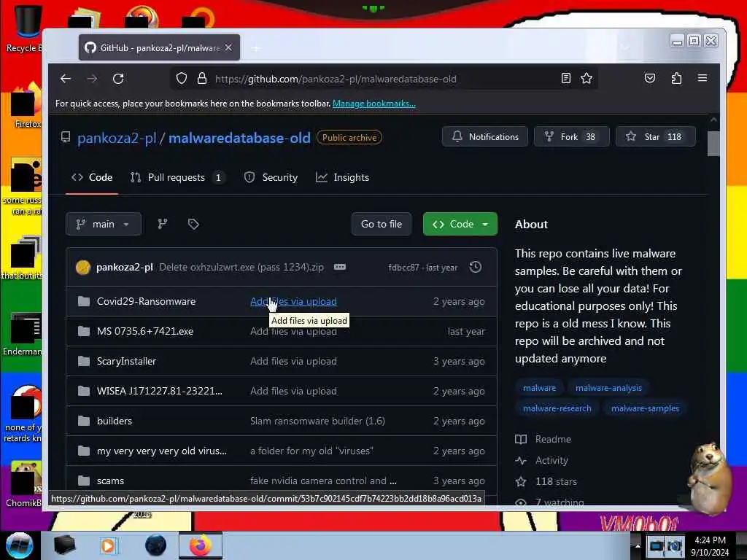Image resolution: width=747 pixels, height=560 pixels.
Task: Open the malwaredatabase-old repository link
Action: pos(239,138)
